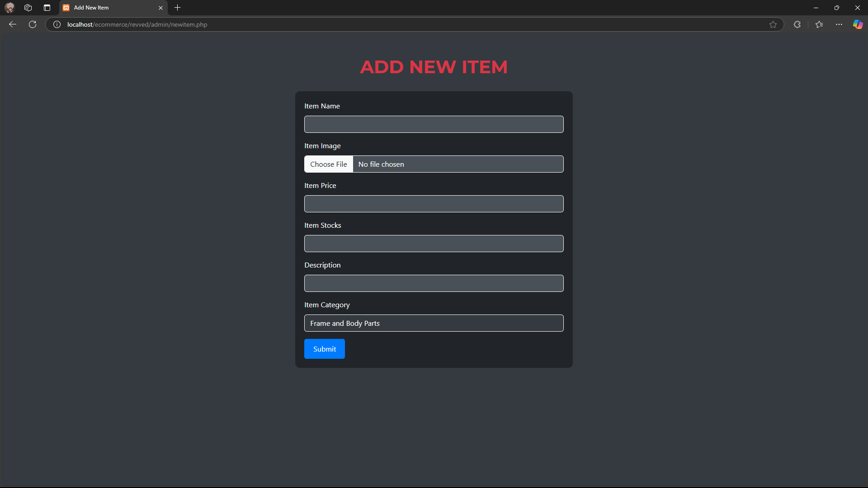View site information icon in address bar
The image size is (868, 488).
click(57, 24)
